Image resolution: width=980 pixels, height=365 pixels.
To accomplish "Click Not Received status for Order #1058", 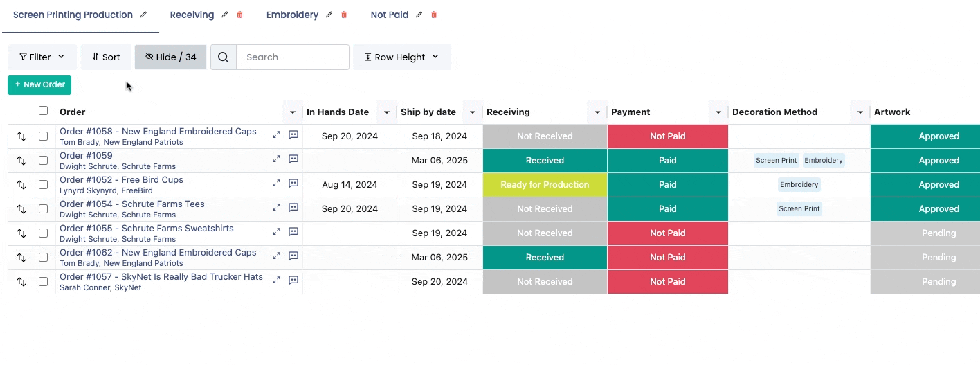I will (x=545, y=136).
